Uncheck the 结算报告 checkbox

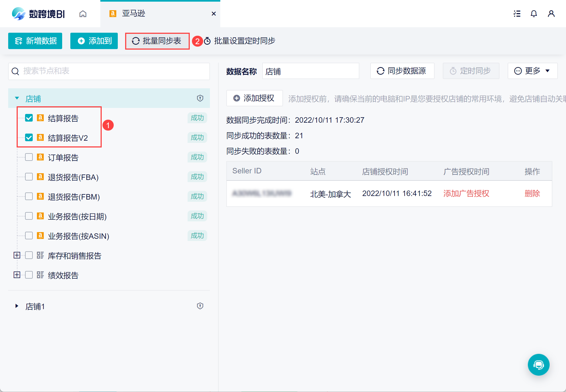click(x=29, y=118)
